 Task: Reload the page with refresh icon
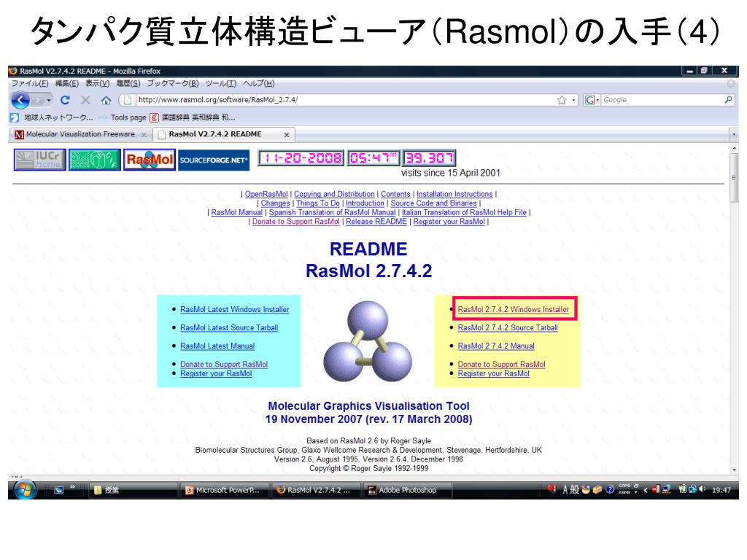(x=65, y=100)
